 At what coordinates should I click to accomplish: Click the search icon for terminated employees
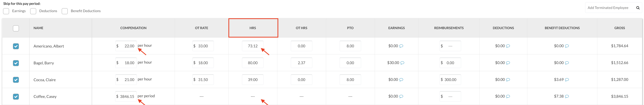tap(638, 8)
